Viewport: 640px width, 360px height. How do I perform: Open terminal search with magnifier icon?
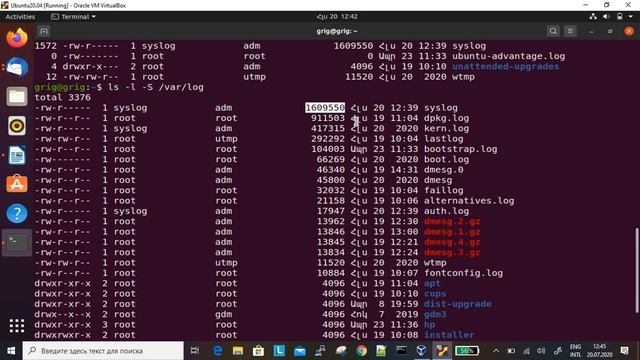553,31
